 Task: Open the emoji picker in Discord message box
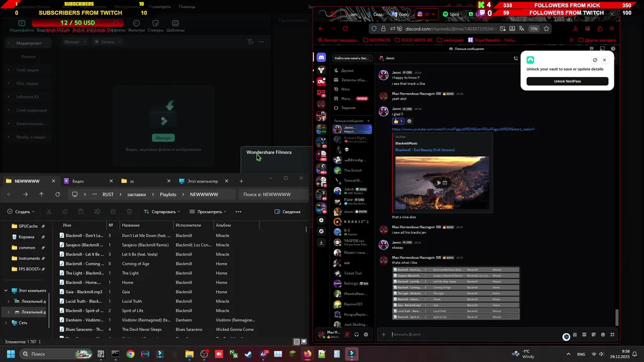pos(603,335)
